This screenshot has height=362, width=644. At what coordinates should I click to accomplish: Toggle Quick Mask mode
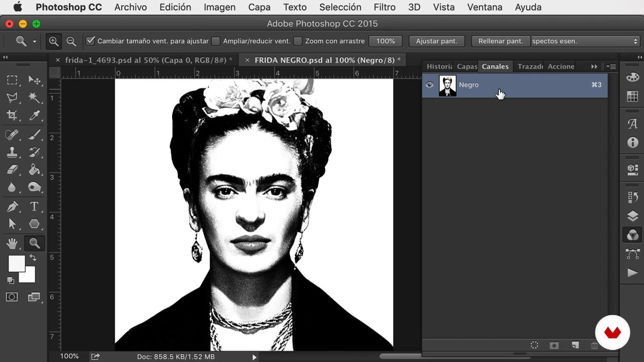click(x=12, y=297)
